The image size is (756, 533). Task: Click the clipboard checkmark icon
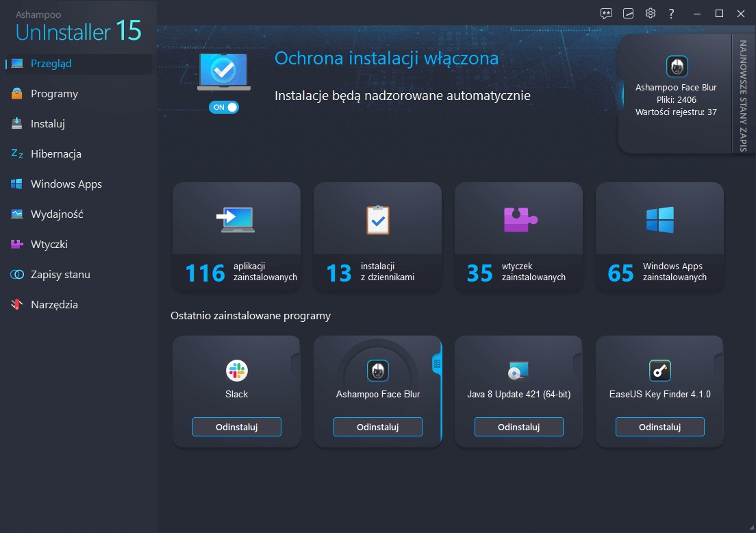point(378,220)
